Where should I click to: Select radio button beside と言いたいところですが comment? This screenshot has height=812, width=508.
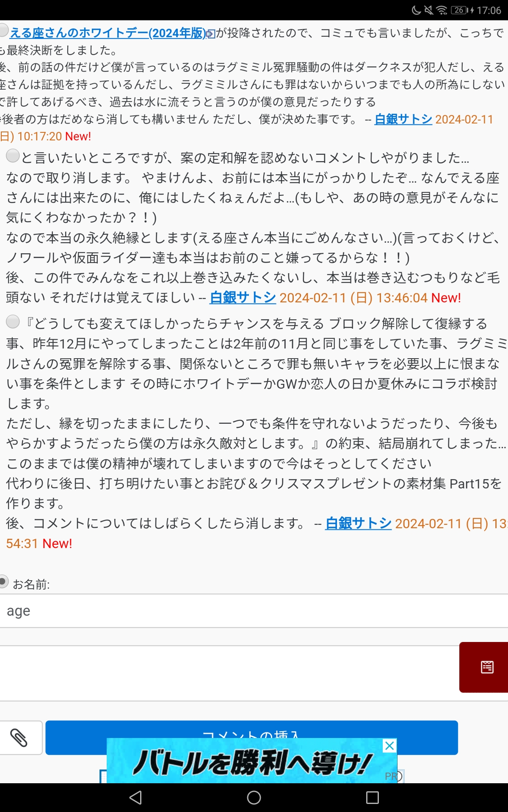pyautogui.click(x=13, y=156)
